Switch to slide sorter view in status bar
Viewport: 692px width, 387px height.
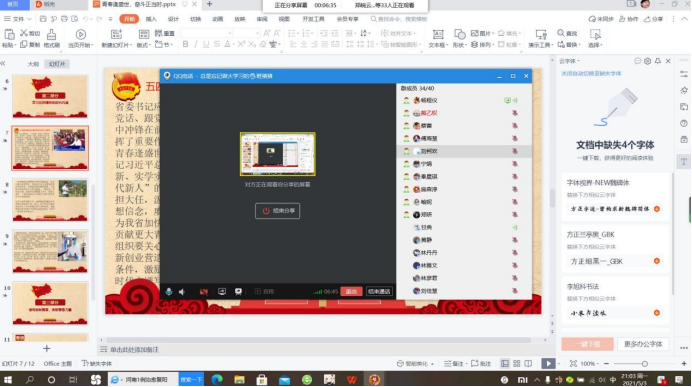pos(516,364)
